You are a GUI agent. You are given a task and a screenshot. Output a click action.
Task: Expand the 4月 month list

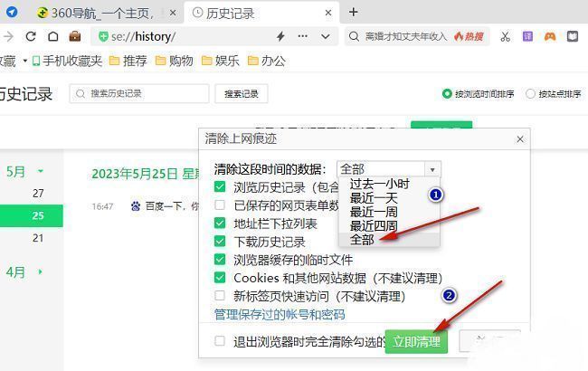(x=41, y=271)
